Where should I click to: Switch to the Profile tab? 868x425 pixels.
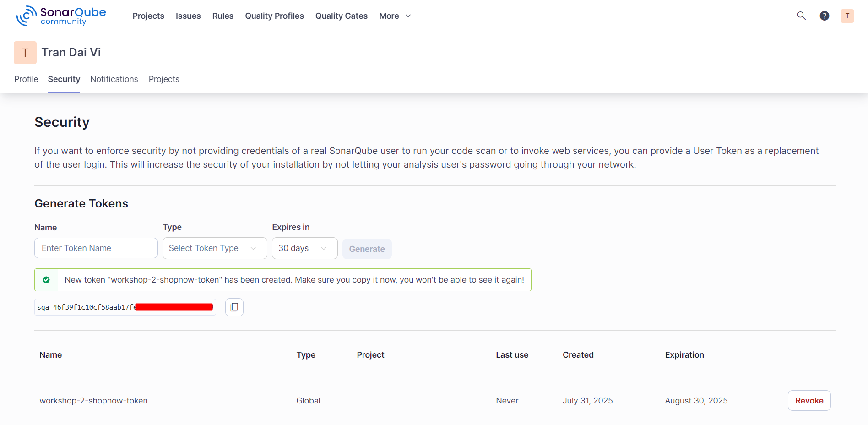[x=26, y=79]
